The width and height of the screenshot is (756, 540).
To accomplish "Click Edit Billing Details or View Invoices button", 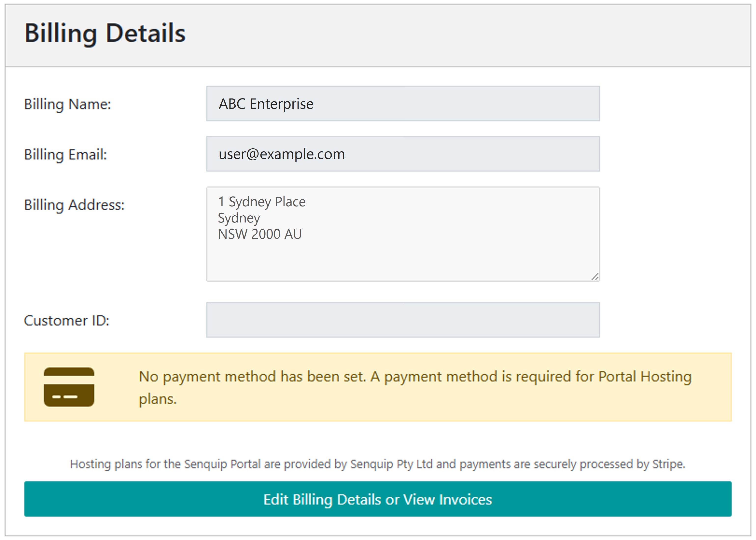I will pyautogui.click(x=377, y=499).
